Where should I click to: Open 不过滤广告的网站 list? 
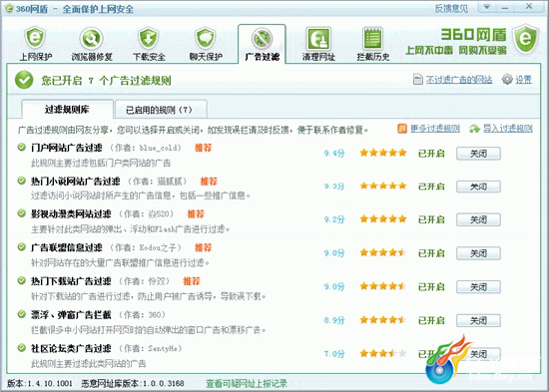tap(459, 80)
